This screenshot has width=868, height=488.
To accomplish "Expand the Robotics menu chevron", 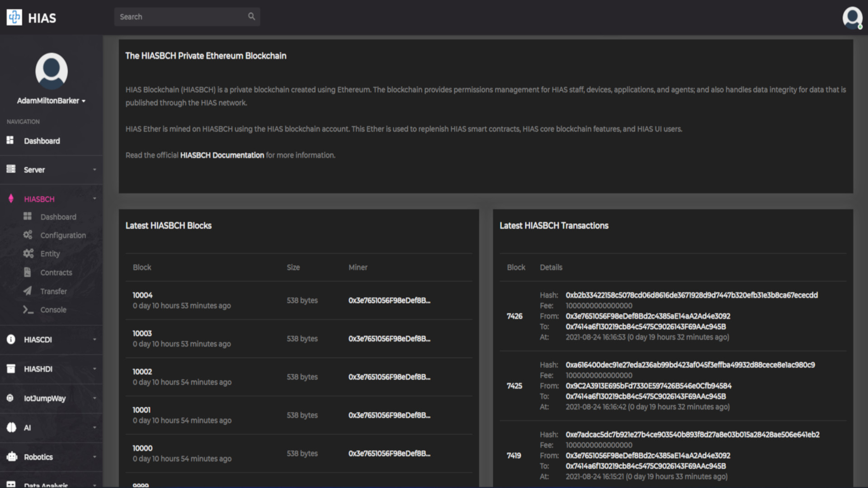I will coord(94,457).
